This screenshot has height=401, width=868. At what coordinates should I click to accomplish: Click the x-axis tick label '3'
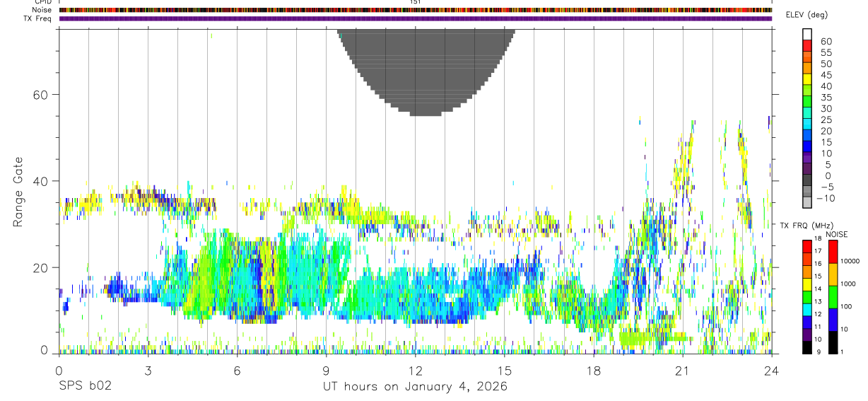[148, 371]
